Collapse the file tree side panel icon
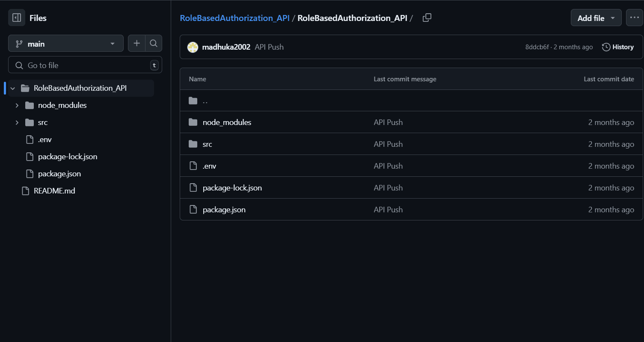Screen dimensions: 644x342 tap(17, 18)
